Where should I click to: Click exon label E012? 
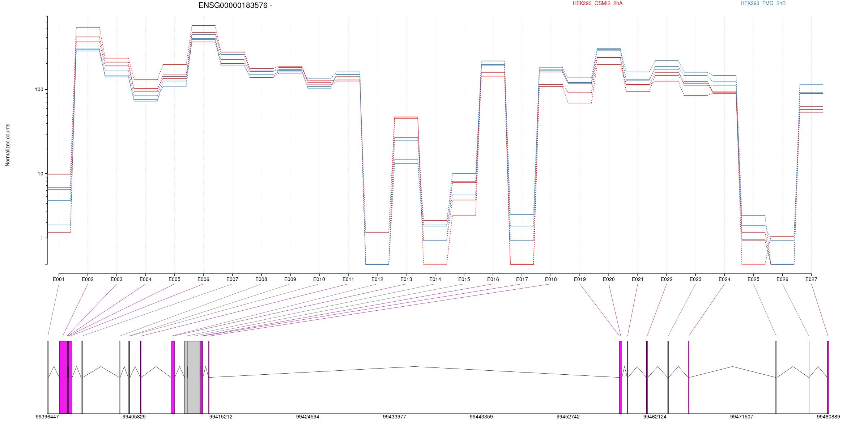tap(377, 279)
